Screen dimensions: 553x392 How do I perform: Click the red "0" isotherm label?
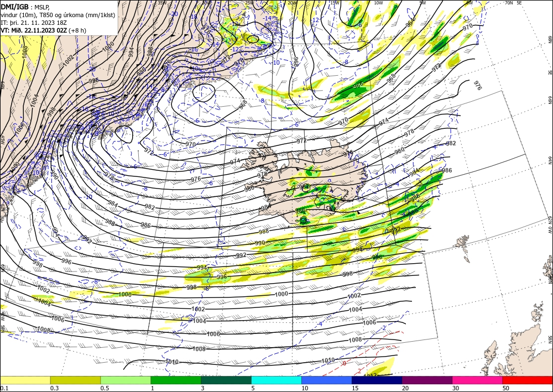(345, 363)
